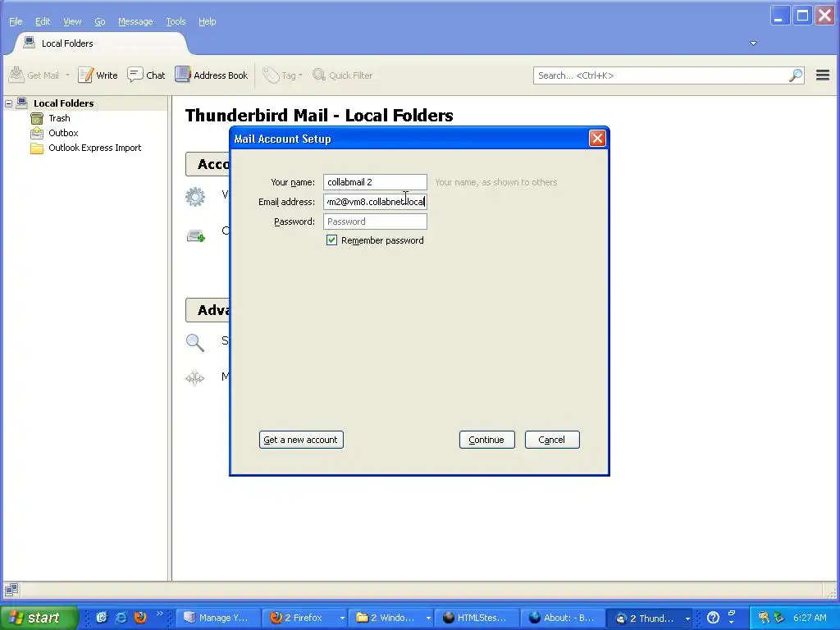Open the File menu

click(x=16, y=21)
